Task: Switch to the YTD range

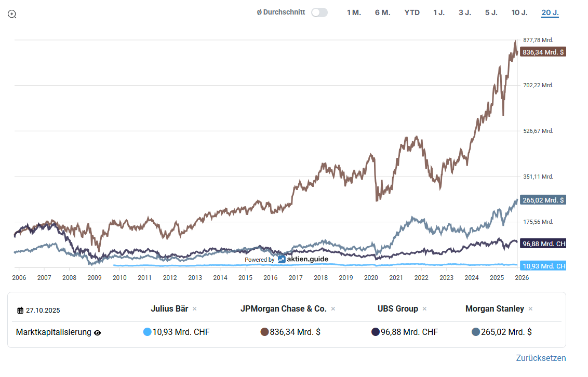Action: tap(412, 12)
